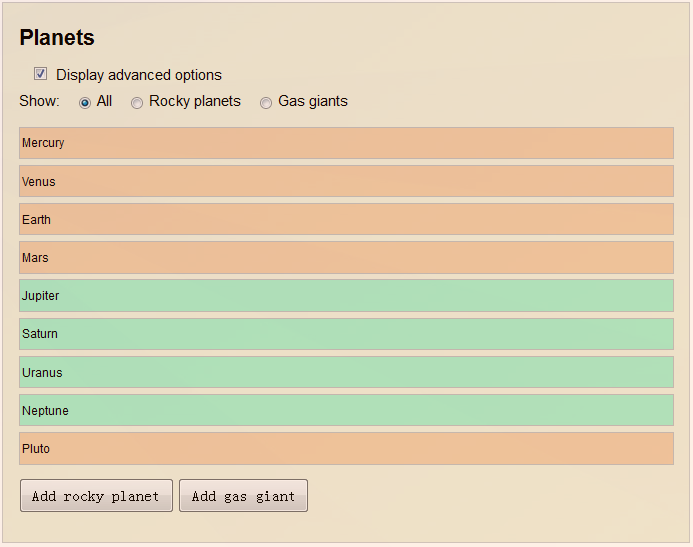Image resolution: width=693 pixels, height=547 pixels.
Task: Uncheck Display advanced options checkbox
Action: click(40, 73)
